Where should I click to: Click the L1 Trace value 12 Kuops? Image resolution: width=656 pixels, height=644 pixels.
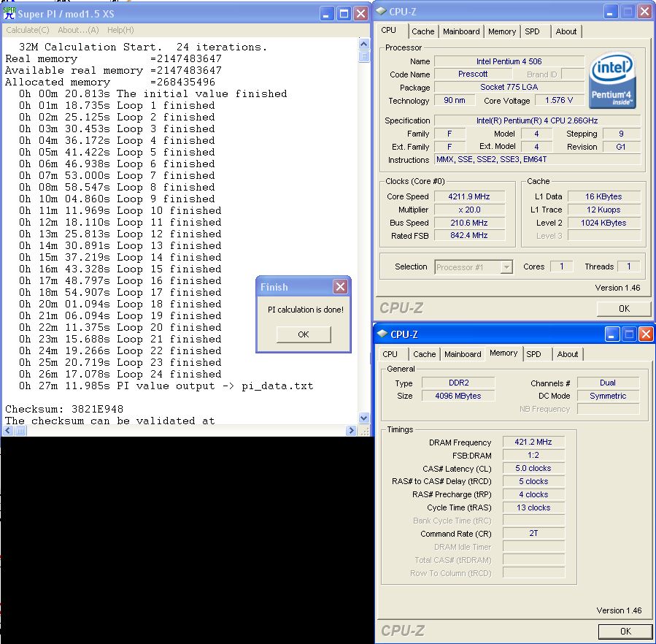point(603,210)
